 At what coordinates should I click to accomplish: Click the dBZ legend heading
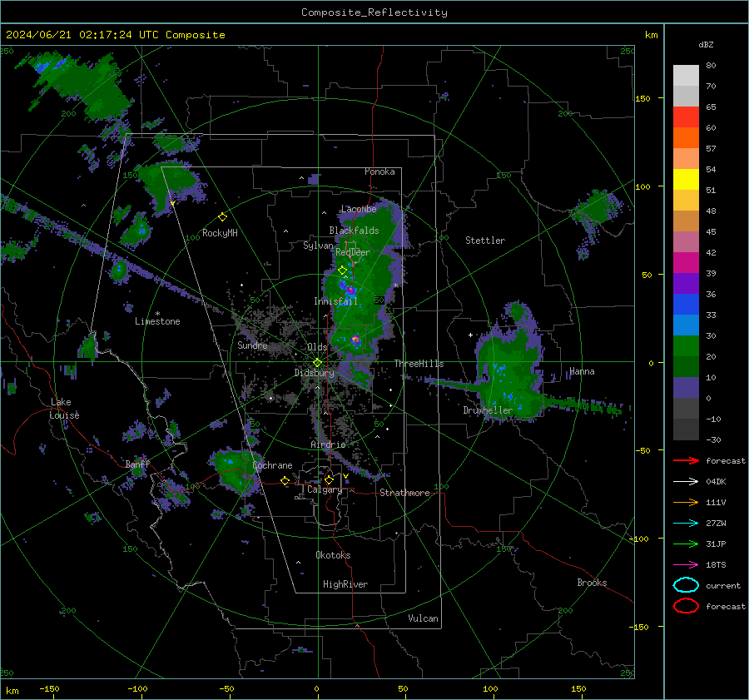point(706,44)
